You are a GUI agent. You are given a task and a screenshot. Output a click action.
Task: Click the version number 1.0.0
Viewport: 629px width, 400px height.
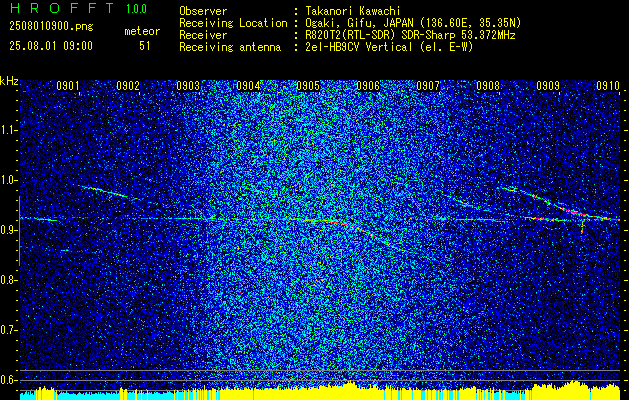136,8
